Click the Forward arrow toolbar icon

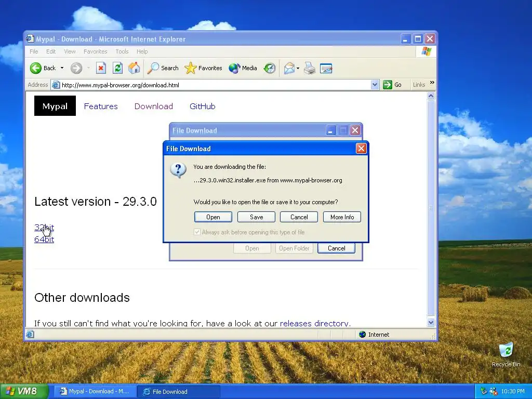76,68
